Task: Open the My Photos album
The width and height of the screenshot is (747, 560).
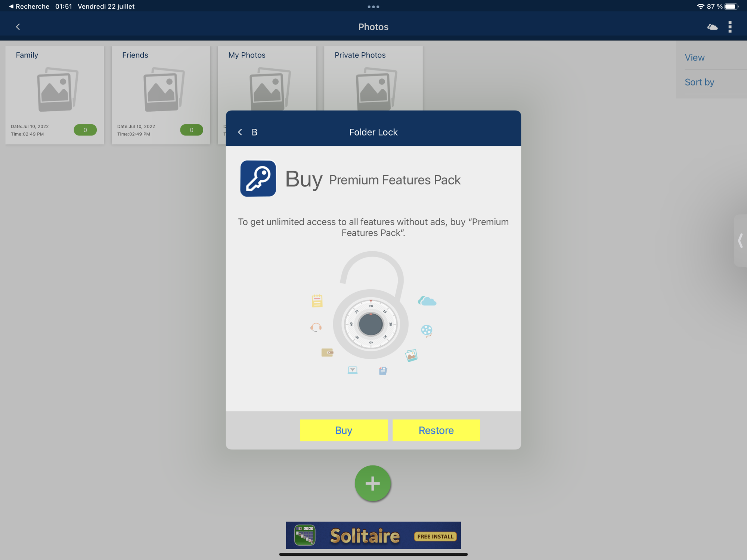Action: [267, 78]
